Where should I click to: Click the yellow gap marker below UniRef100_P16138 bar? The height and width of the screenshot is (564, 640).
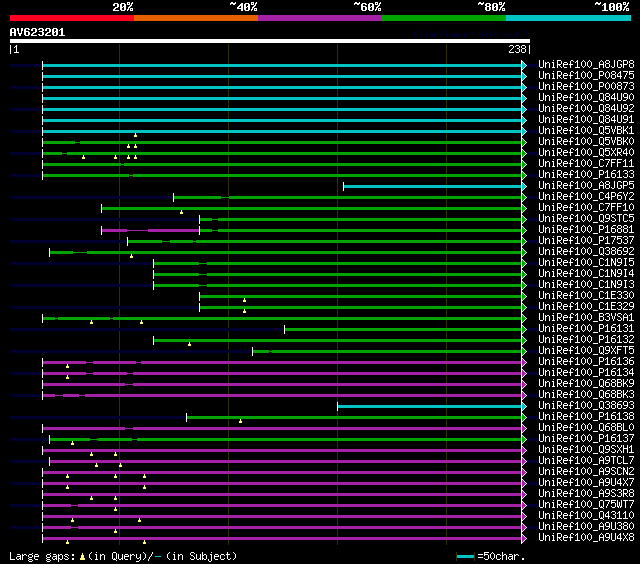click(x=240, y=421)
